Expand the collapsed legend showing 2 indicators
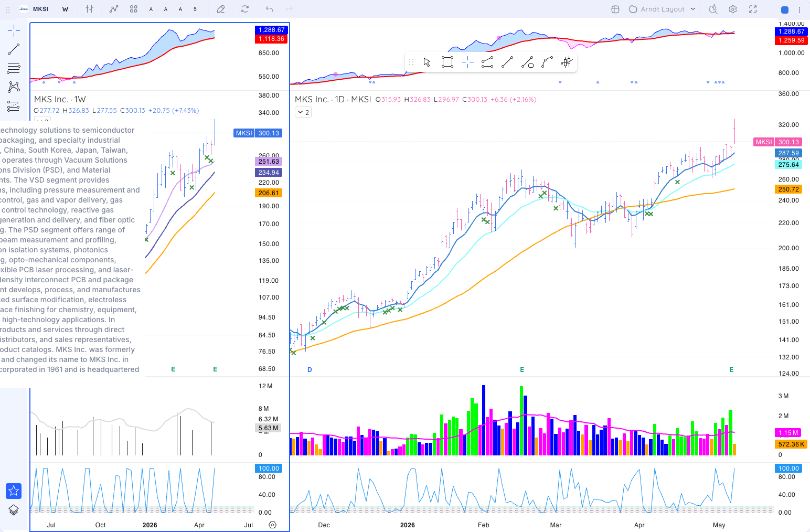This screenshot has width=810, height=532. 303,112
